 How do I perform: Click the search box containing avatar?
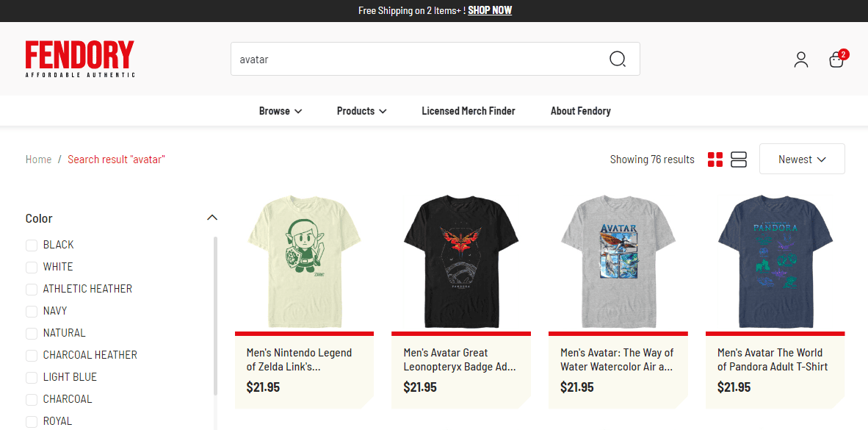pos(419,59)
